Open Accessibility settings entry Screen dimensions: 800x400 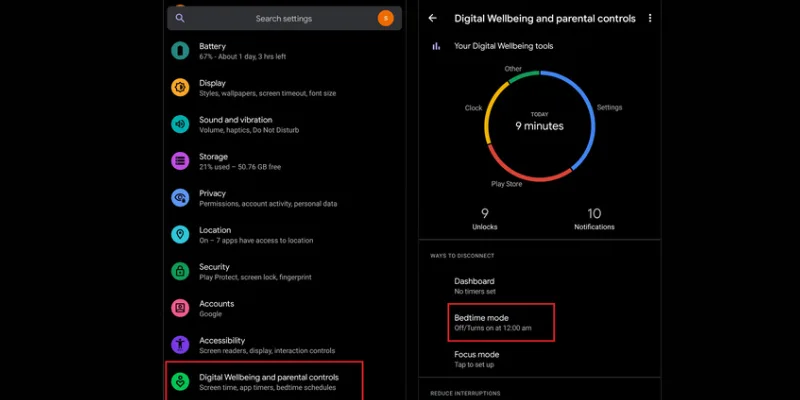(x=284, y=345)
